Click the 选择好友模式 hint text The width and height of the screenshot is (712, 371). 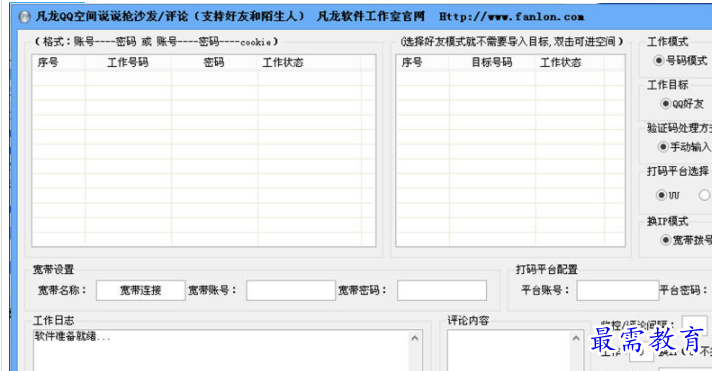(x=512, y=42)
